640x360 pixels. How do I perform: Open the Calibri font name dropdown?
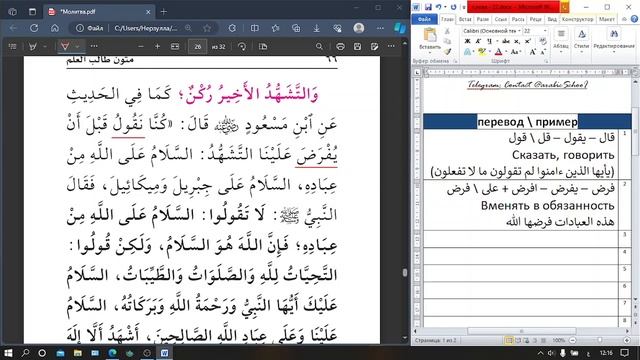[x=519, y=31]
